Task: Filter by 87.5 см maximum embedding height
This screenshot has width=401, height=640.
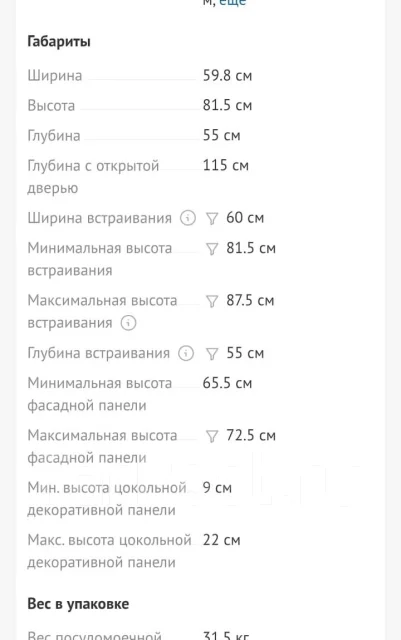Action: tap(212, 301)
